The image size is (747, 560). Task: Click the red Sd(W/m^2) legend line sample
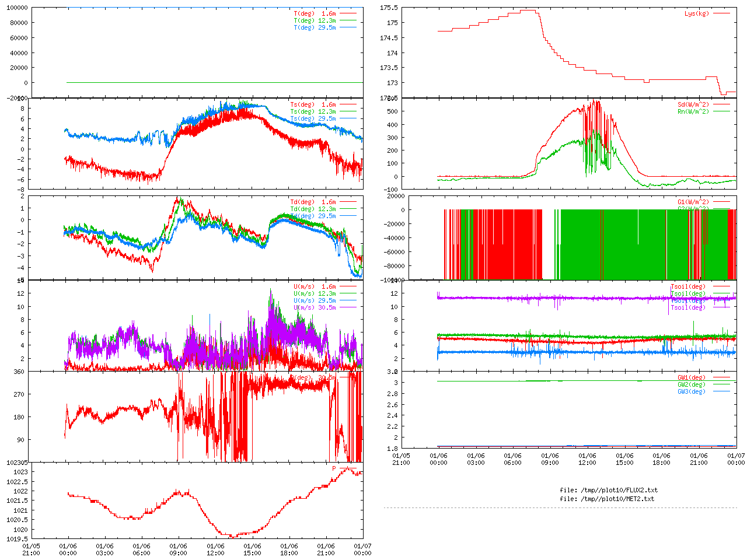point(721,105)
